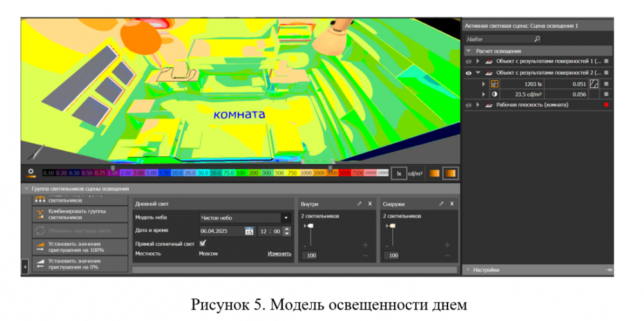644x321 pixels.
Task: Click the gray square of Объект с результатами поверхностей 1
Action: click(606, 62)
